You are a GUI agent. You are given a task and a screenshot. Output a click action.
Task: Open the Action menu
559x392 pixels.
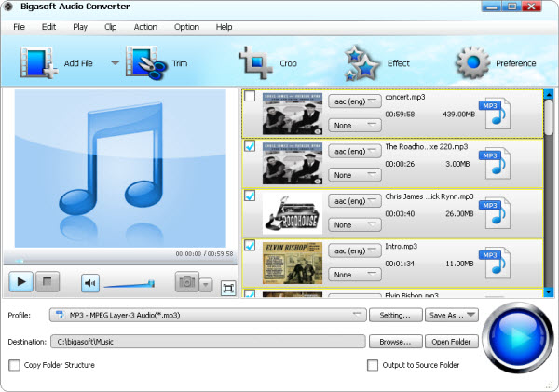pos(145,27)
